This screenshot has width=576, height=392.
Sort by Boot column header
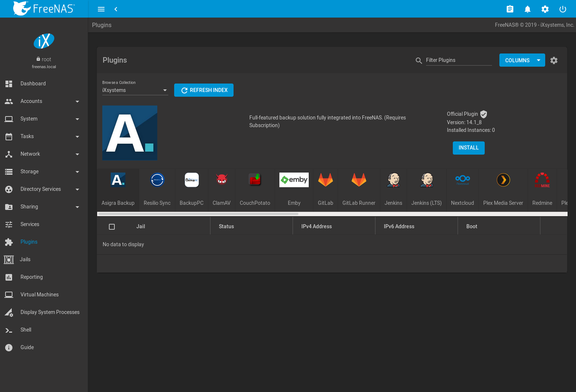click(x=472, y=226)
